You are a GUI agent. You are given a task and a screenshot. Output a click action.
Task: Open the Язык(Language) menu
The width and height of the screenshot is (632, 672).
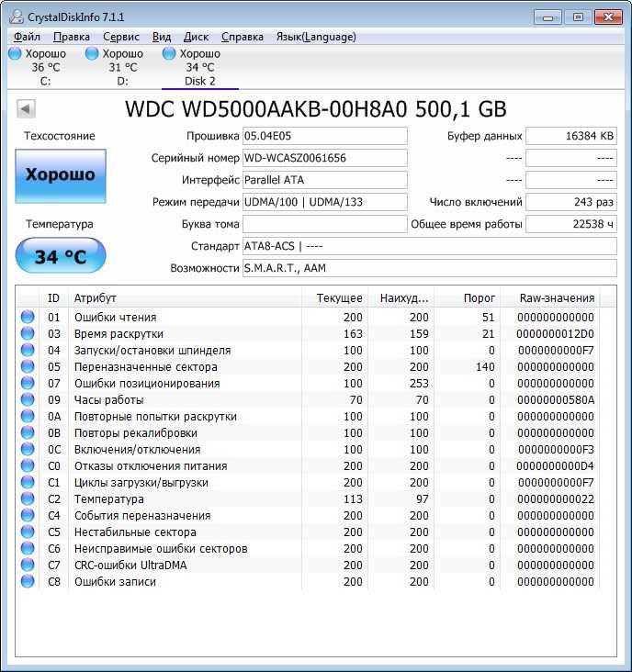316,37
